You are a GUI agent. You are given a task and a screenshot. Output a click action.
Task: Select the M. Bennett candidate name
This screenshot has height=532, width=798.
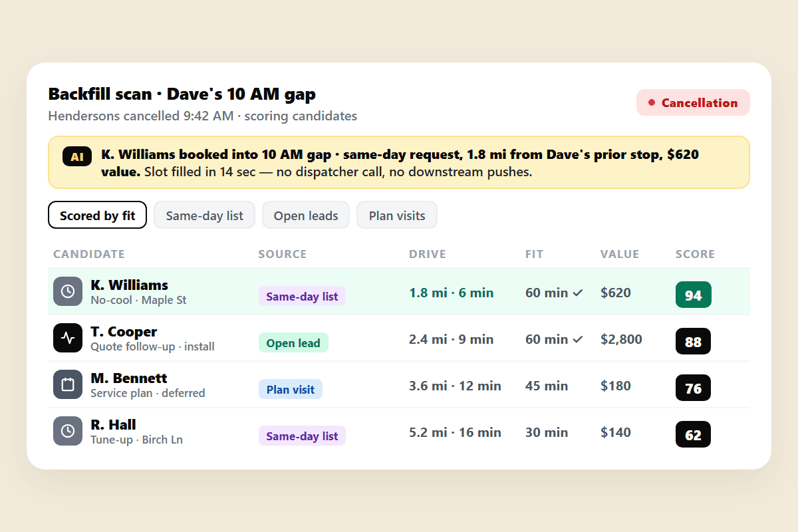click(x=129, y=378)
